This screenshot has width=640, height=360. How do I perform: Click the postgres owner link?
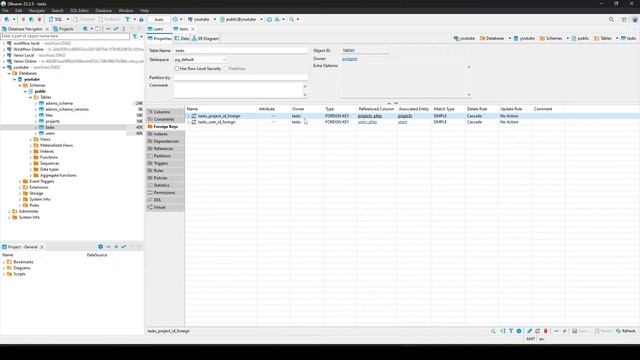349,59
